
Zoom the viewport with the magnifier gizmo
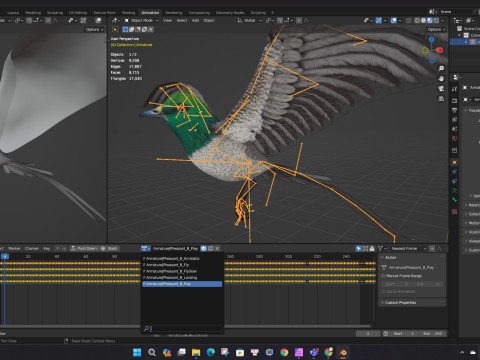(x=441, y=68)
